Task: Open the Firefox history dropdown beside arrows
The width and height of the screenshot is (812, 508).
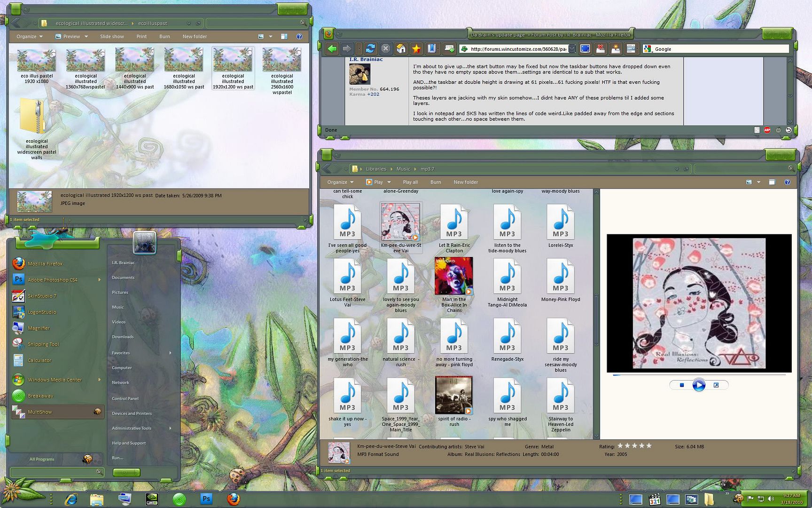Action: (359, 48)
